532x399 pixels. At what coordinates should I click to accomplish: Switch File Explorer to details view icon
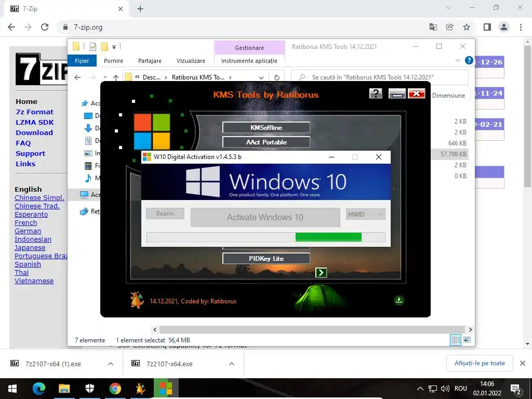[x=456, y=340]
